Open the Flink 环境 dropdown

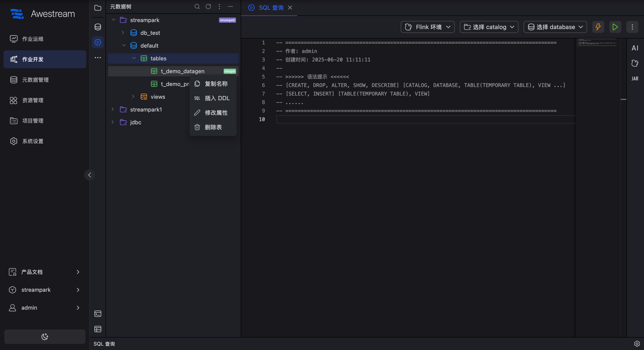(427, 27)
